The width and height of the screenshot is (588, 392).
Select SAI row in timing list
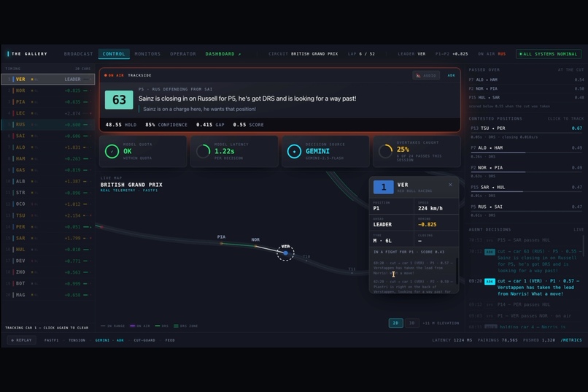point(47,136)
